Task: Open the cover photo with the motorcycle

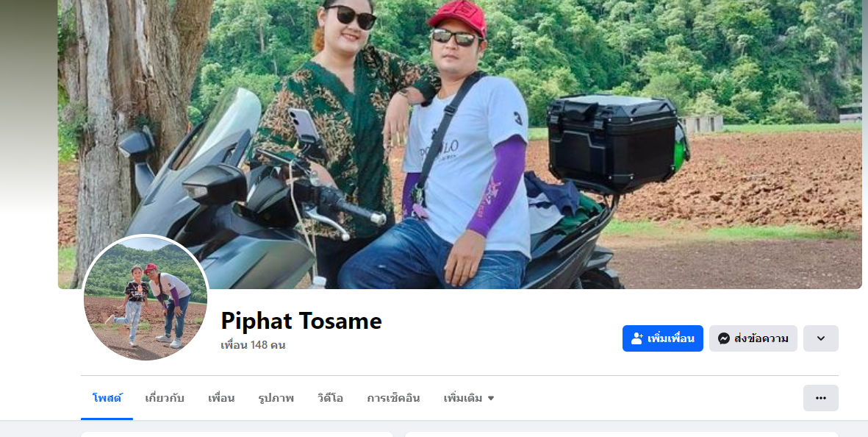Action: [x=459, y=144]
